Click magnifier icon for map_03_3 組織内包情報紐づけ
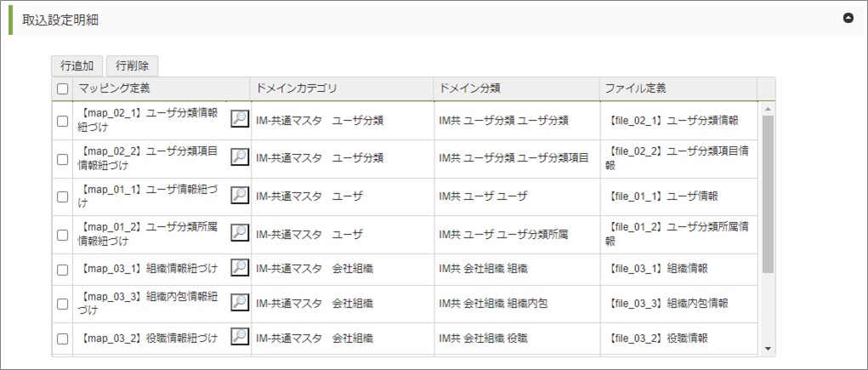 point(240,303)
